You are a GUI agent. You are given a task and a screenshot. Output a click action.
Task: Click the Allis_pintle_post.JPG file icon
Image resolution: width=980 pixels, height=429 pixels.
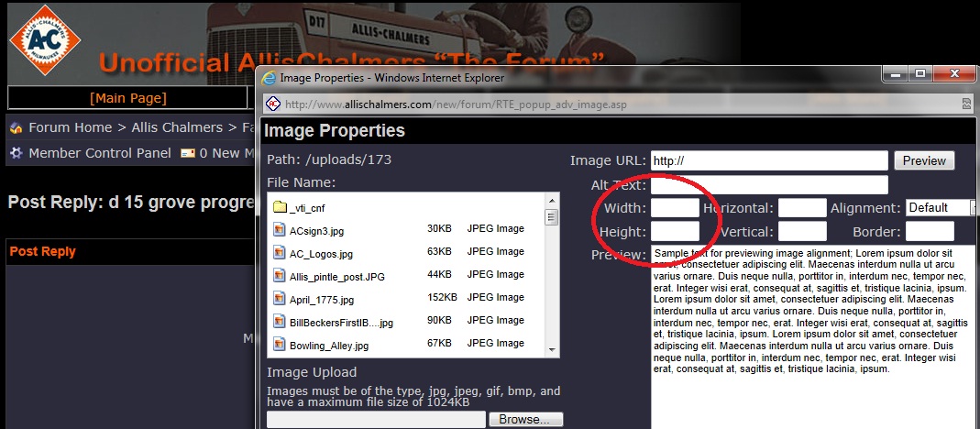tap(280, 275)
